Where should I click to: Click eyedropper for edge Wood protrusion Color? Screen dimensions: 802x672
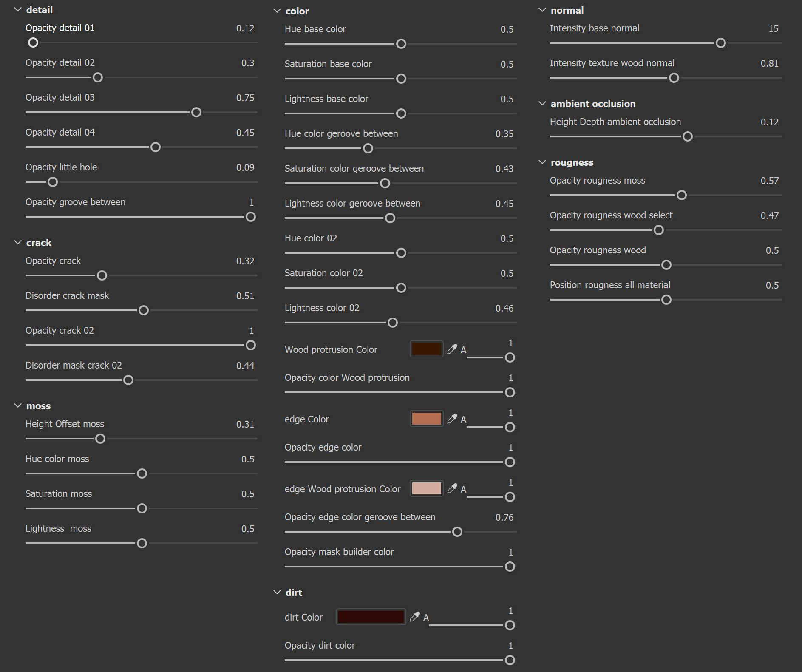tap(452, 489)
